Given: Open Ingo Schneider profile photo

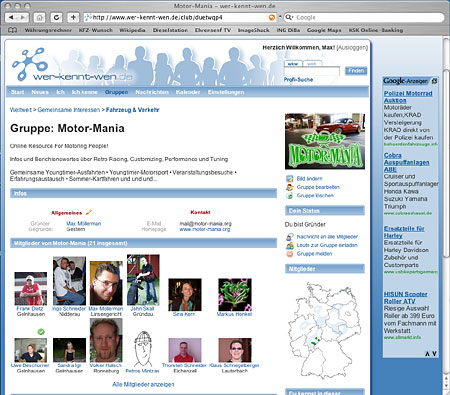Looking at the screenshot, I should tap(69, 281).
